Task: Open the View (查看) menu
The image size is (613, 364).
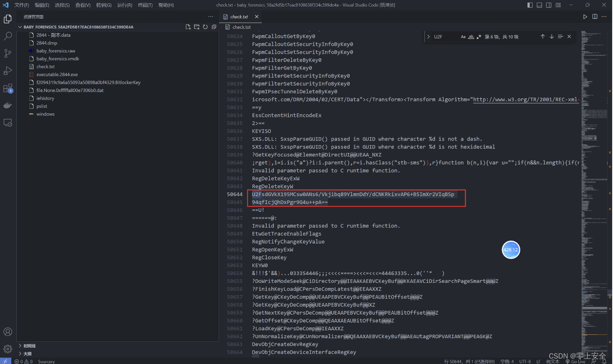Action: (83, 5)
